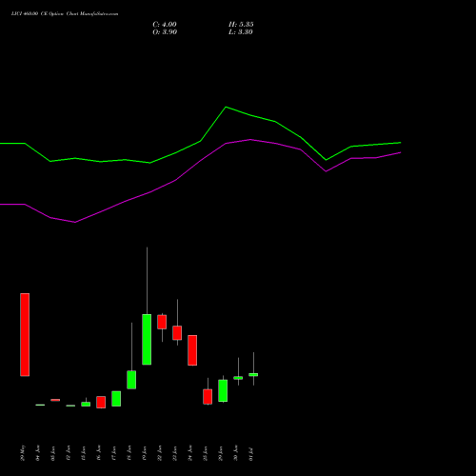
Task: Click the '30 Jun' date axis label
Action: coord(236,453)
